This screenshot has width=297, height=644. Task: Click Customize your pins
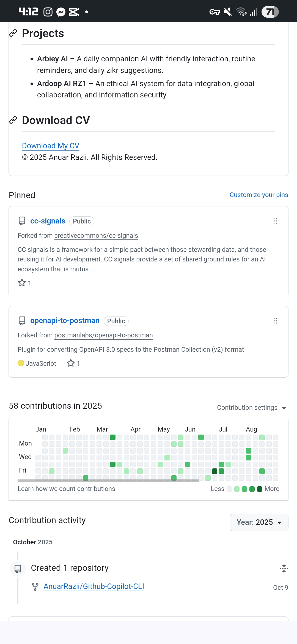pos(259,195)
